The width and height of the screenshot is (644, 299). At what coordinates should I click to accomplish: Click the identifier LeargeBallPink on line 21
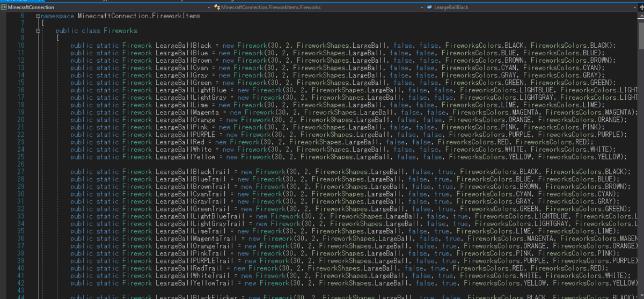(181, 128)
